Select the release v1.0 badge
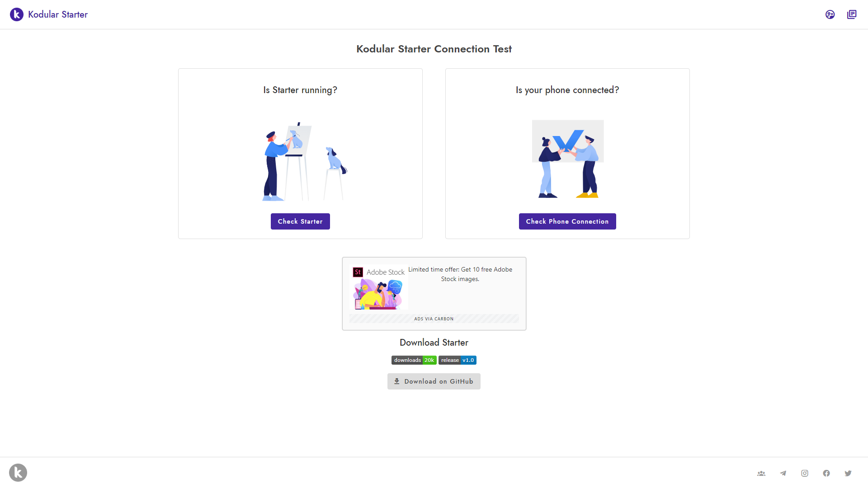 pos(457,360)
